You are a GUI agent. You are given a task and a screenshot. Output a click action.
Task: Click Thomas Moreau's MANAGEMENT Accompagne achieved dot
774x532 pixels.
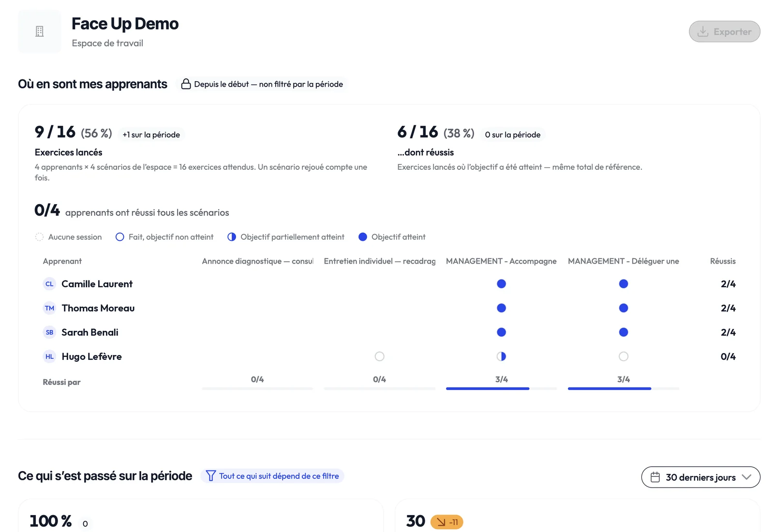click(x=501, y=308)
